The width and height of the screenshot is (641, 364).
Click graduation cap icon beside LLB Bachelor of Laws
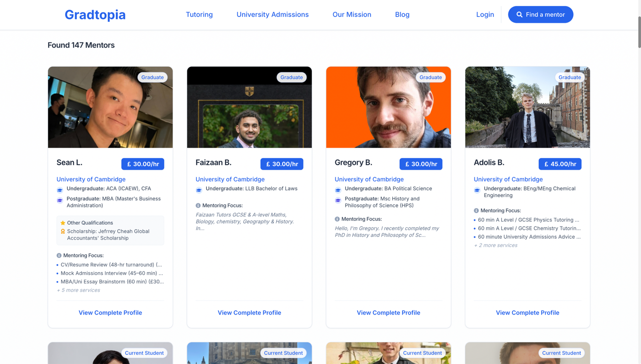click(199, 190)
